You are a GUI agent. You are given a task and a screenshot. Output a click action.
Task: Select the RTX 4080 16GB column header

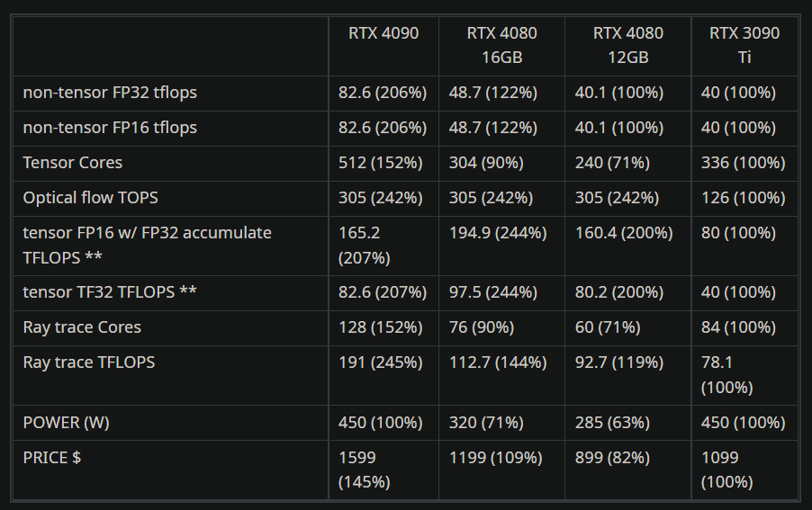pos(501,45)
